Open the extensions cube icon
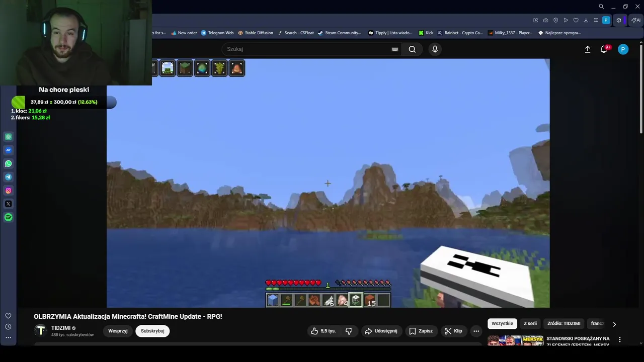 pos(619,20)
